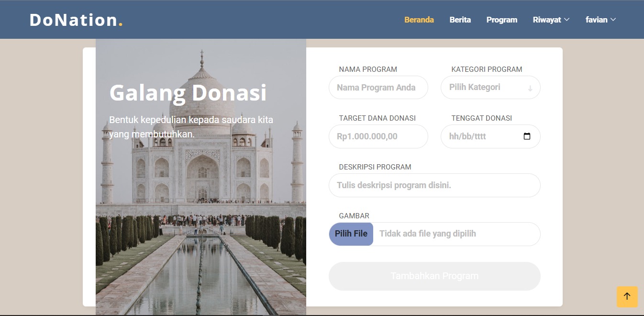This screenshot has width=644, height=316.
Task: Click the Deskripsi Program text field
Action: (x=434, y=185)
